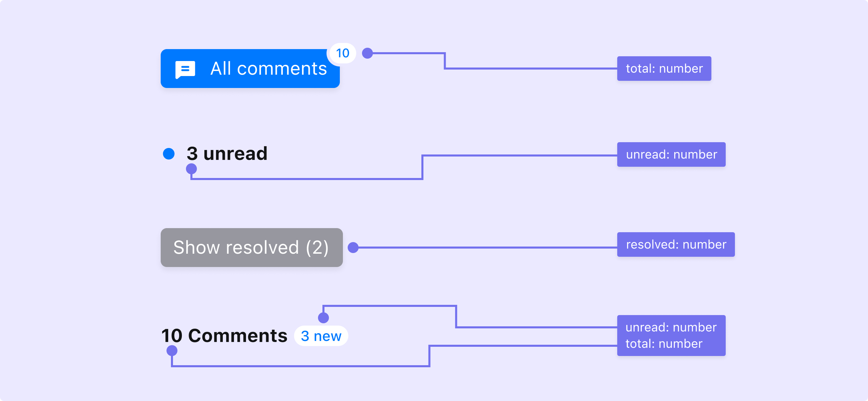Viewport: 868px width, 401px height.
Task: Click 'total: number' in the two-line label
Action: coord(664,344)
